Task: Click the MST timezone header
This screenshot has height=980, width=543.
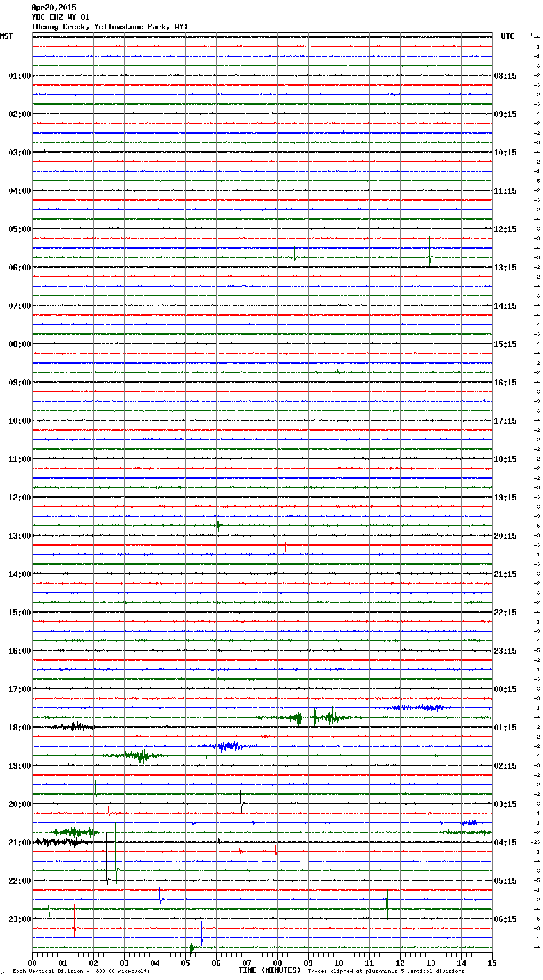Action: click(x=6, y=36)
